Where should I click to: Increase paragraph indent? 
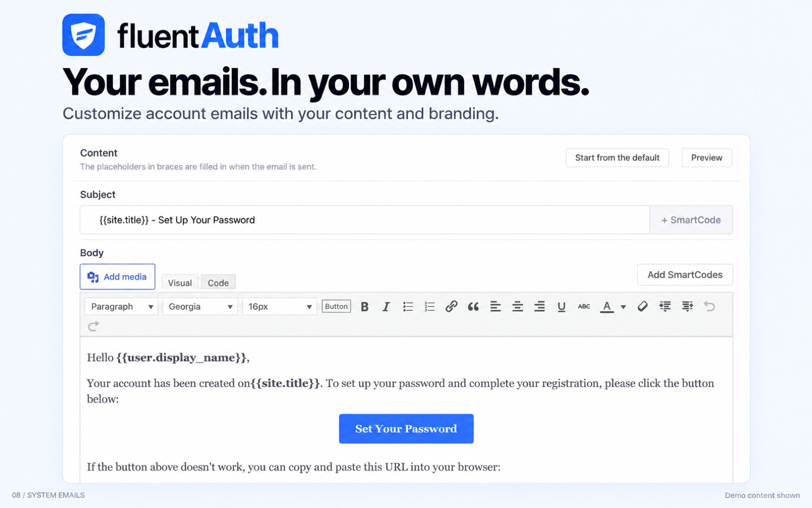(687, 306)
